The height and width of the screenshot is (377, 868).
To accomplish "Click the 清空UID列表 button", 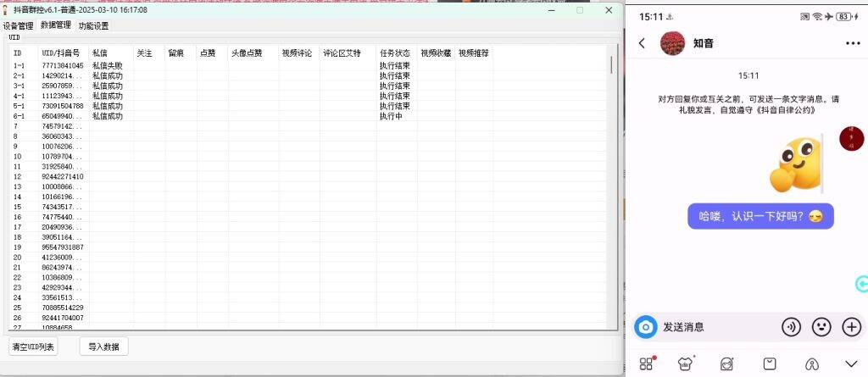I will pyautogui.click(x=34, y=347).
